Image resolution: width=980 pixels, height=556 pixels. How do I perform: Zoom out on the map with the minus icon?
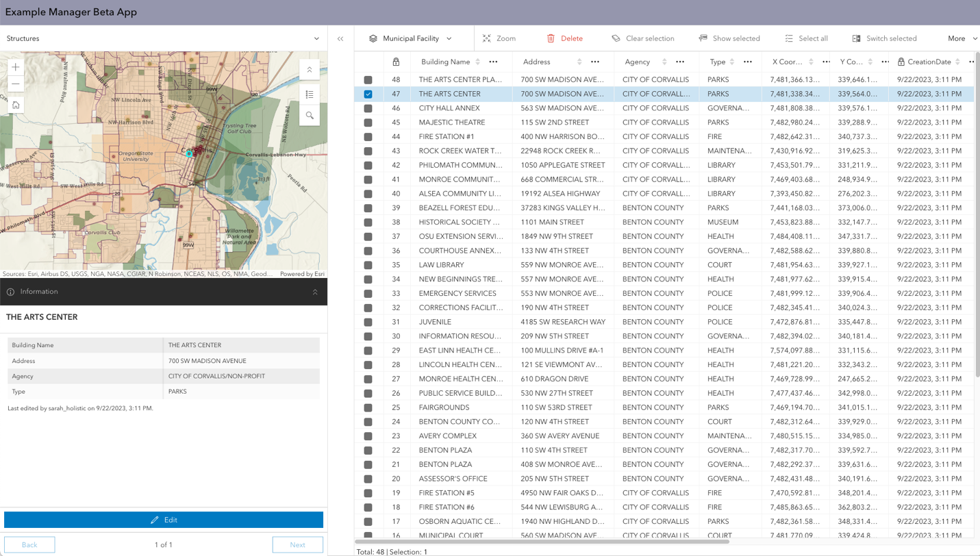click(15, 83)
